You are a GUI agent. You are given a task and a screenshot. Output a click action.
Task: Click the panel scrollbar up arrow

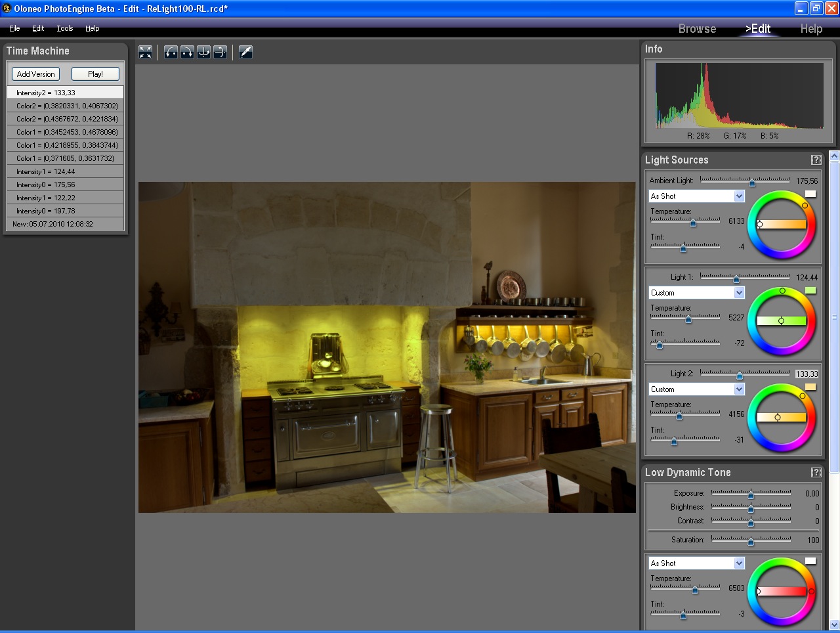tap(834, 156)
